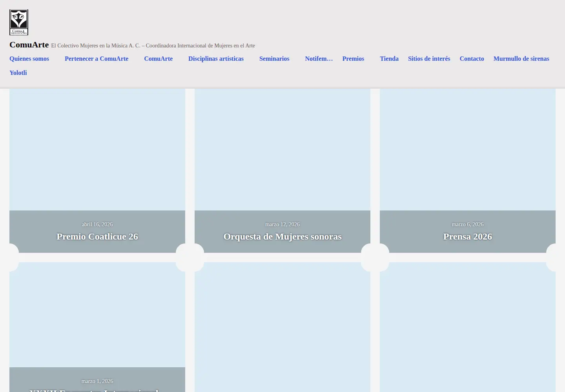Go to Pertenecer a ComuArte
The image size is (565, 392).
point(97,59)
